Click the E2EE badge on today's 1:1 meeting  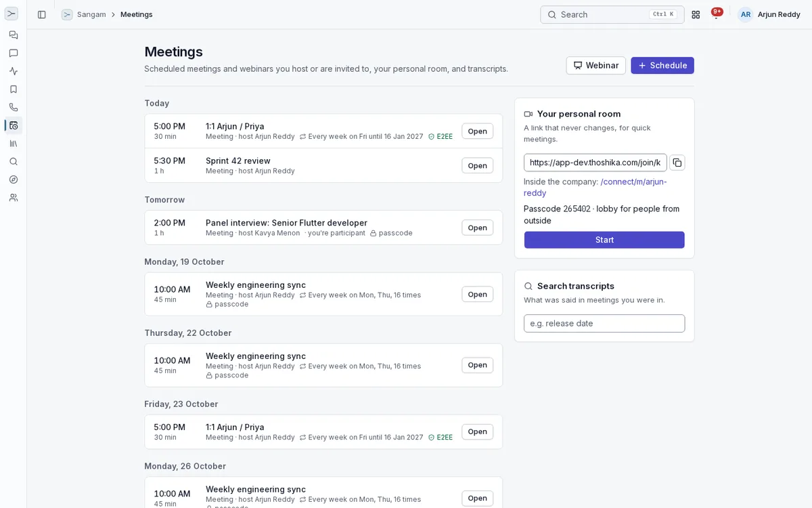tap(441, 136)
